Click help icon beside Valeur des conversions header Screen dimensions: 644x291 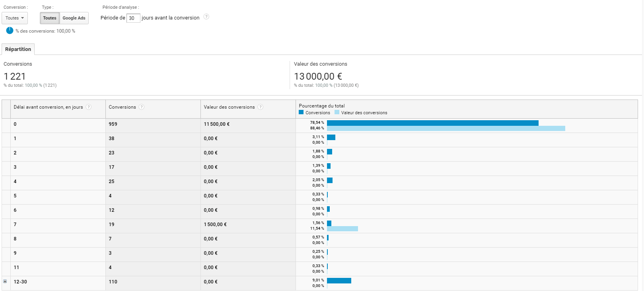(260, 107)
